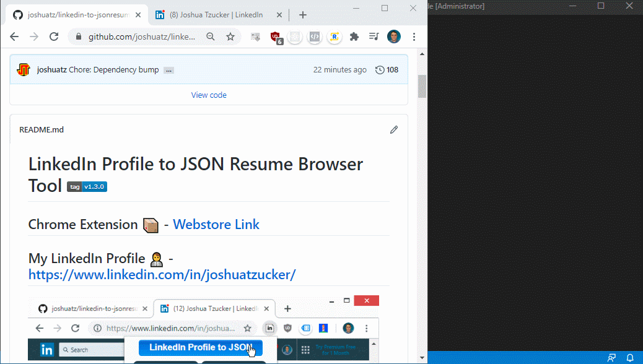Viewport: 643px width, 364px height.
Task: Bookmark this page with the star icon
Action: click(x=230, y=37)
